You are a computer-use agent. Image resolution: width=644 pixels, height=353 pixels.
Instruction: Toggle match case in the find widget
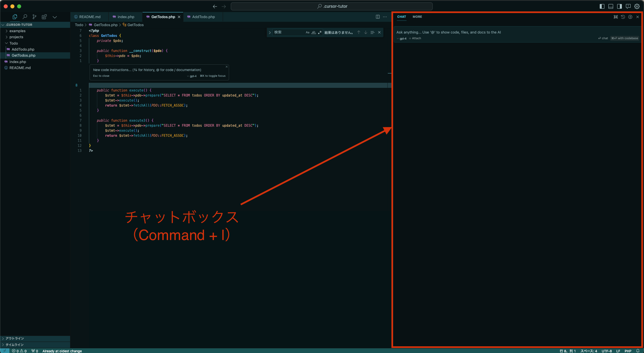point(308,32)
